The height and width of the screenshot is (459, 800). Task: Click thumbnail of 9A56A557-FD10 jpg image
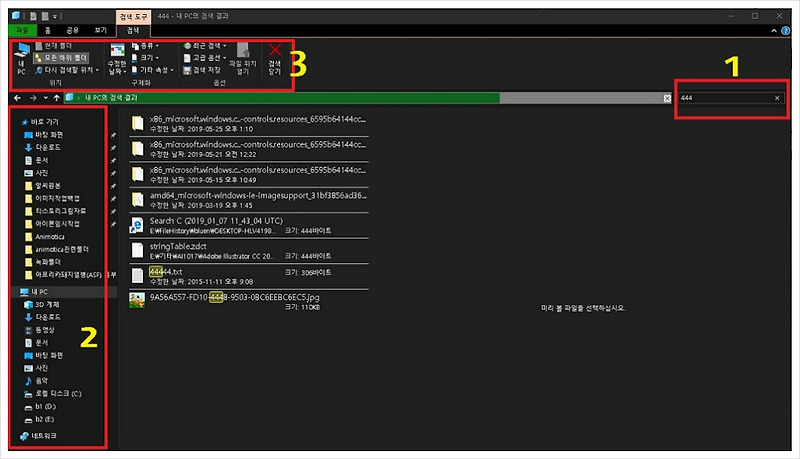pyautogui.click(x=137, y=300)
